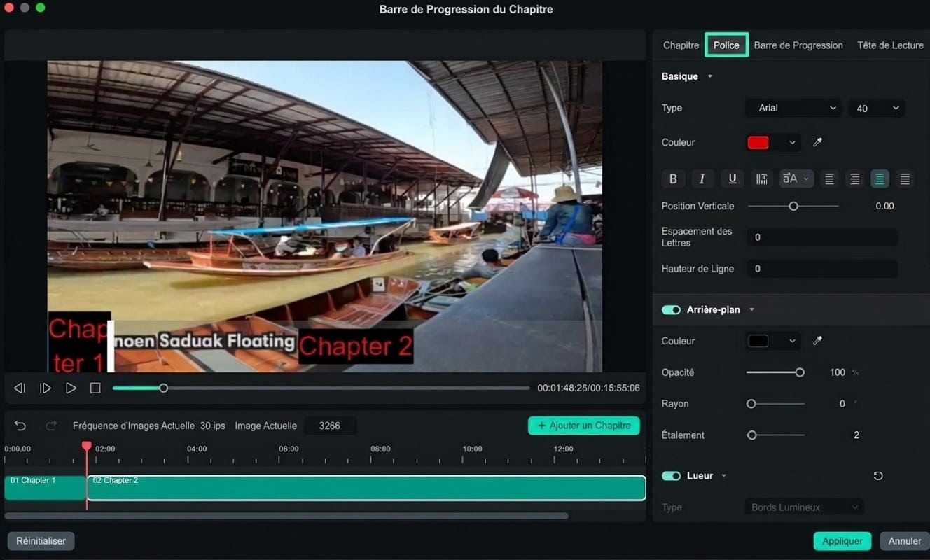The image size is (930, 560).
Task: Align text to the left
Action: (x=829, y=179)
